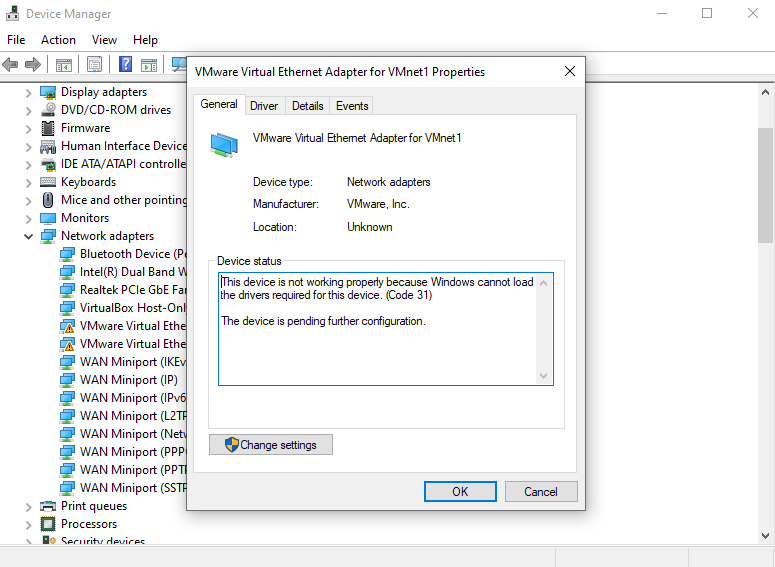Screen dimensions: 775x567
Task: Select Realtek PCIe GbE adapter row
Action: (123, 290)
